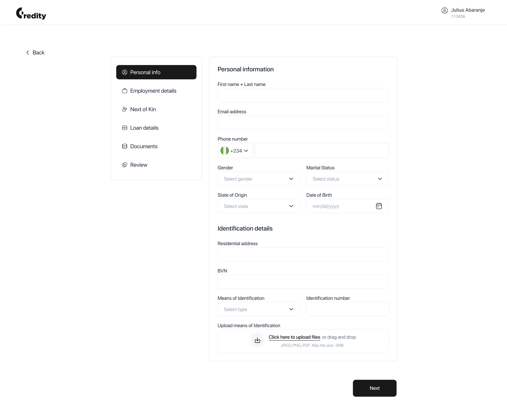The width and height of the screenshot is (507, 420).
Task: Click the Julius Abaranje profile avatar icon
Action: [444, 10]
